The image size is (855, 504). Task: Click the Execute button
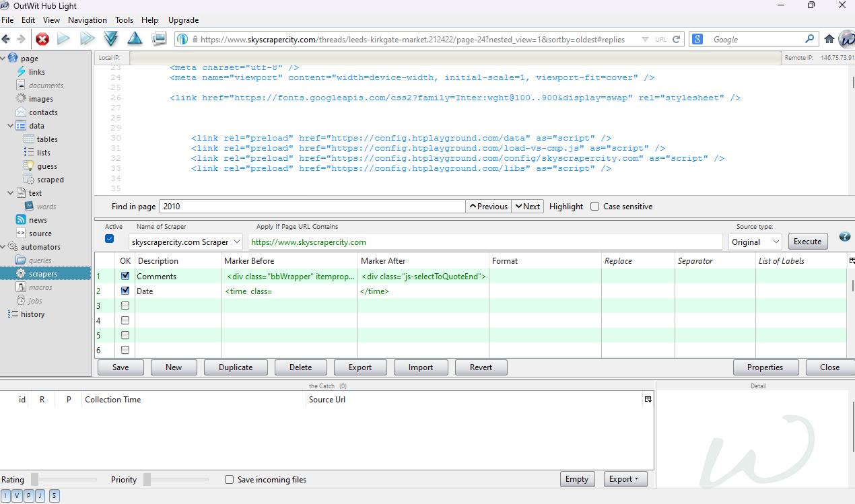807,242
